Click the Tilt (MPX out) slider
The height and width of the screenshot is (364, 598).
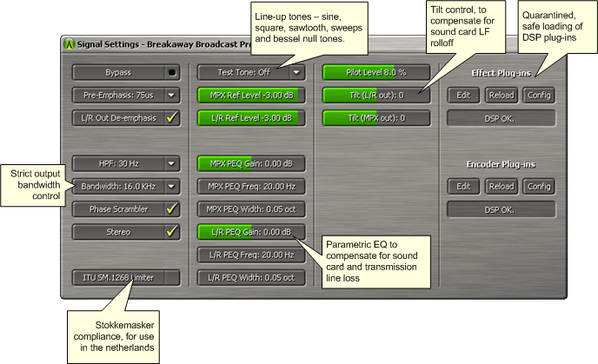click(376, 118)
